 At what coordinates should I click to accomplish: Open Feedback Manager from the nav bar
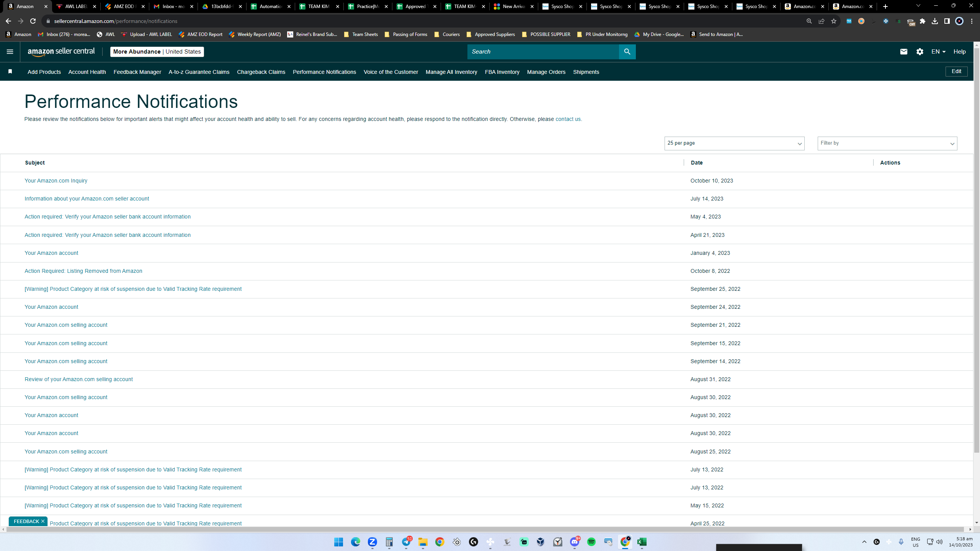click(x=137, y=72)
